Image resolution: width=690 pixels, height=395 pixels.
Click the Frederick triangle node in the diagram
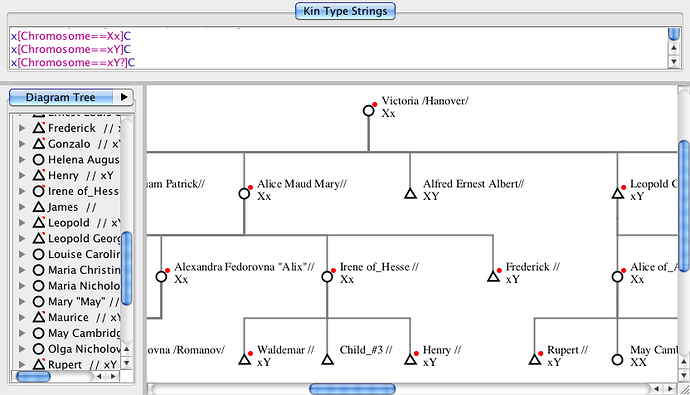(x=493, y=277)
